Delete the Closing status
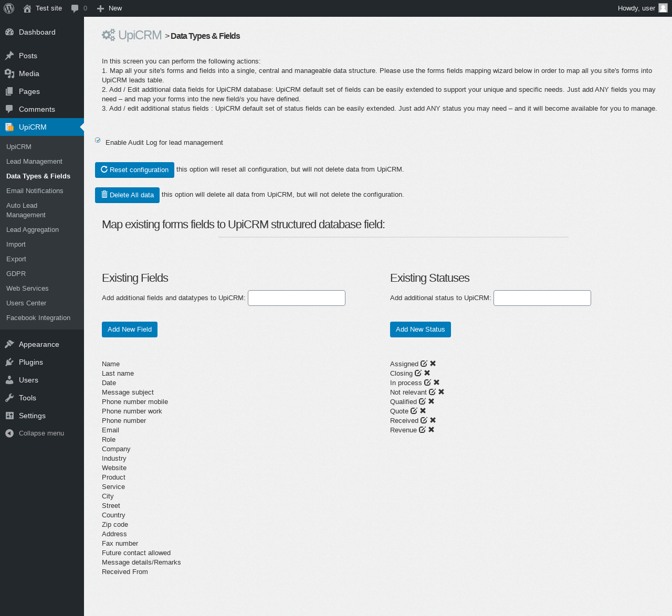672x616 pixels. pos(427,373)
